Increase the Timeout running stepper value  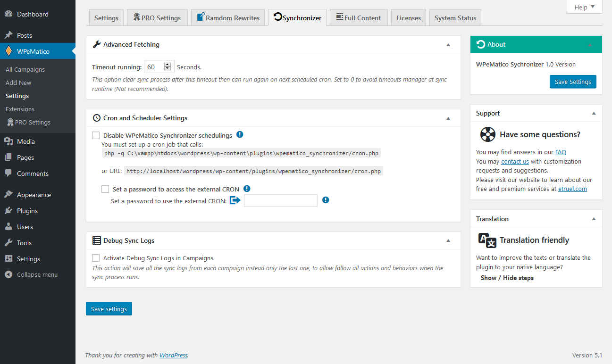(x=167, y=65)
